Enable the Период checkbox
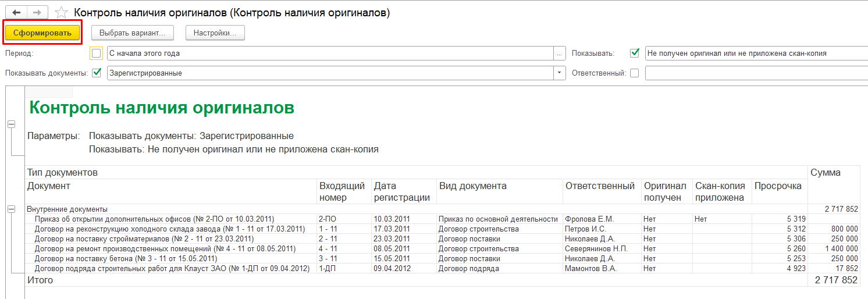Image resolution: width=868 pixels, height=299 pixels. coord(97,54)
